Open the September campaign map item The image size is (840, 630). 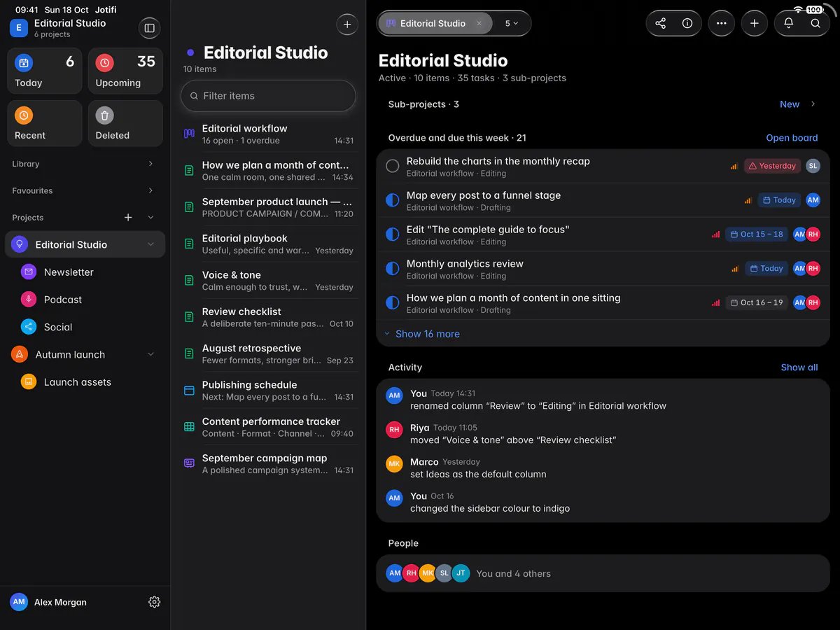269,464
